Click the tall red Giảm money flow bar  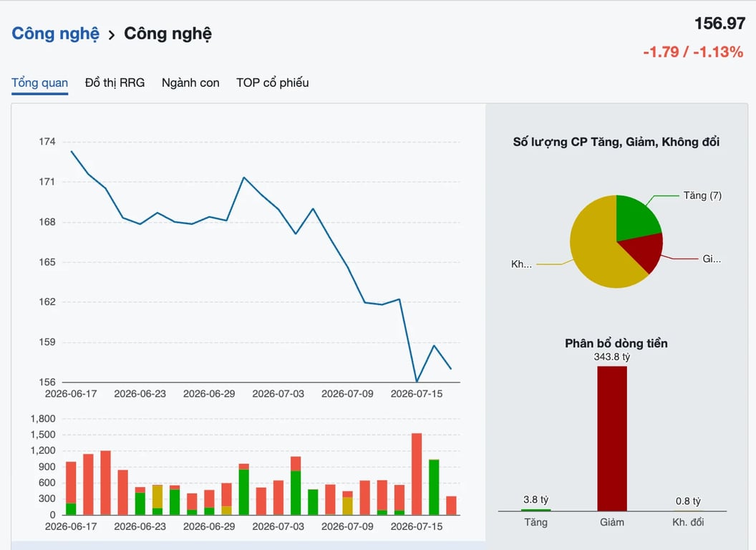[612, 438]
